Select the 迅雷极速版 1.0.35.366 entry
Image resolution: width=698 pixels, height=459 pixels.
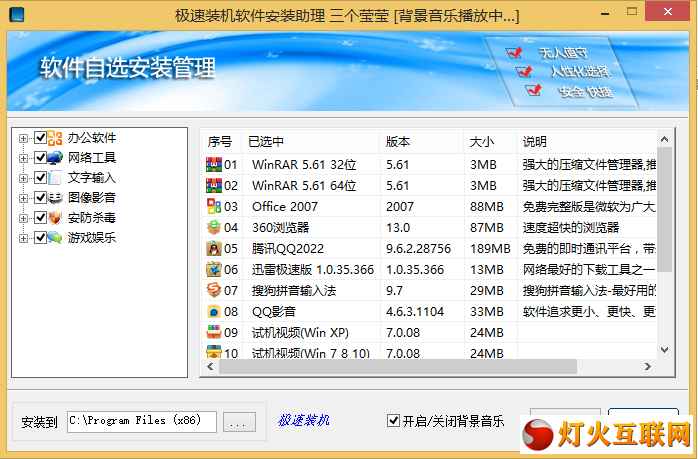tap(312, 269)
